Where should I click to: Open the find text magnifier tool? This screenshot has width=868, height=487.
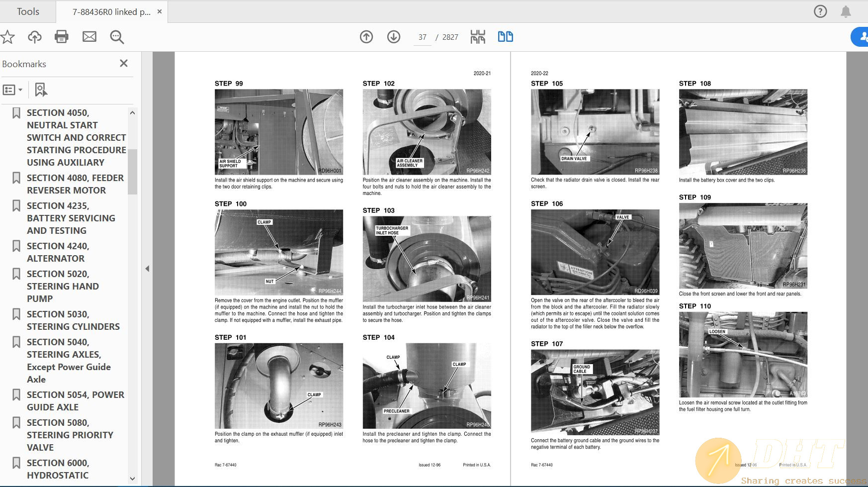pyautogui.click(x=117, y=37)
